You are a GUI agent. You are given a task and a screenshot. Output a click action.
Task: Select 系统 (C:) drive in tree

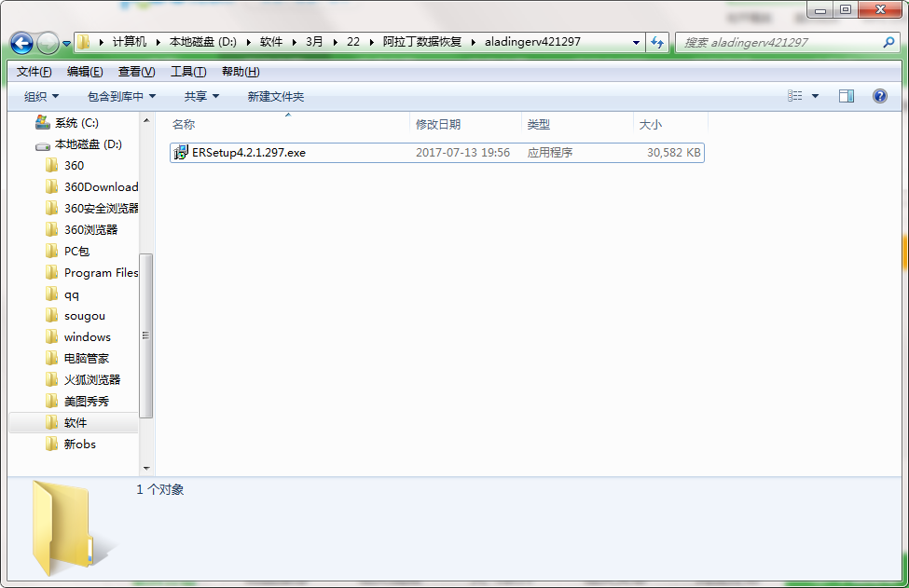(x=76, y=122)
